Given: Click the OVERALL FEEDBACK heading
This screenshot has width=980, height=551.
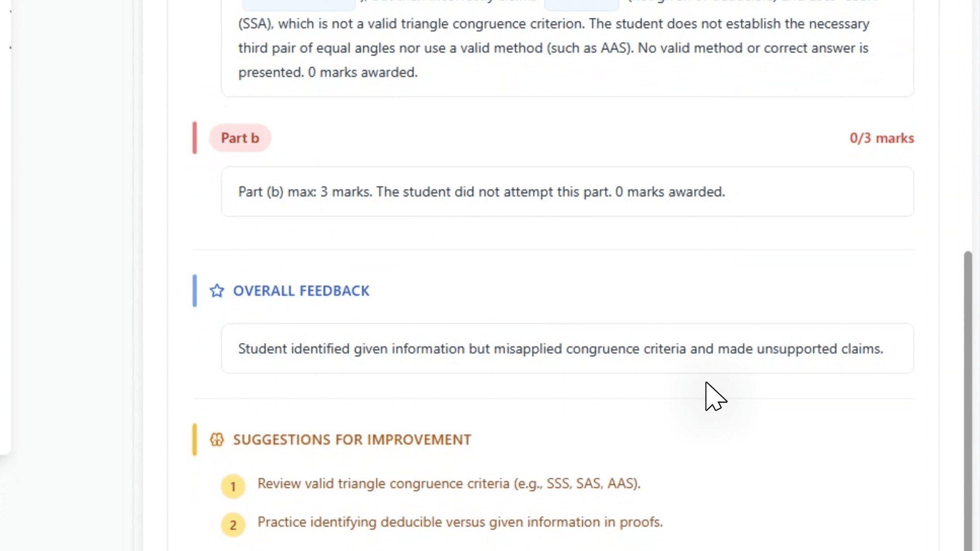Looking at the screenshot, I should (301, 291).
